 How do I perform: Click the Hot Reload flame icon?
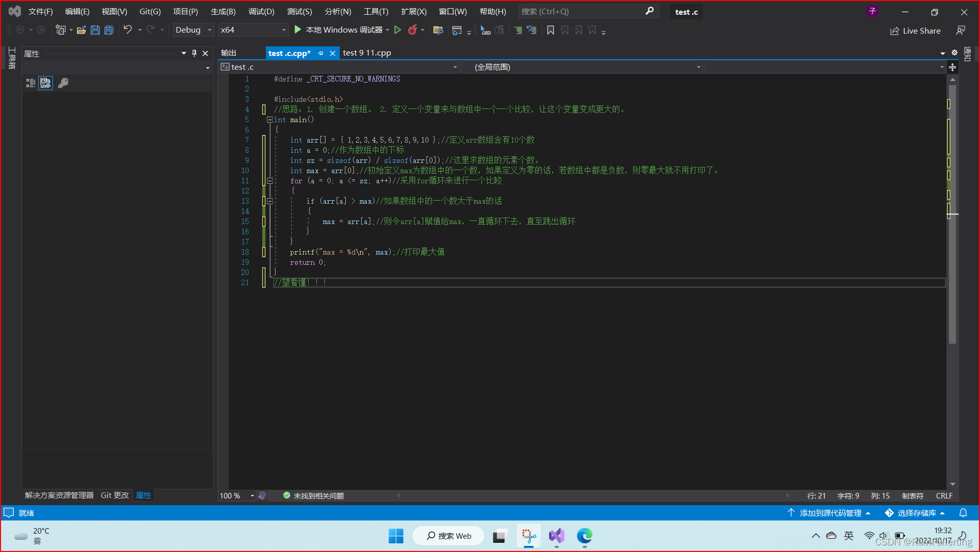[x=413, y=30]
